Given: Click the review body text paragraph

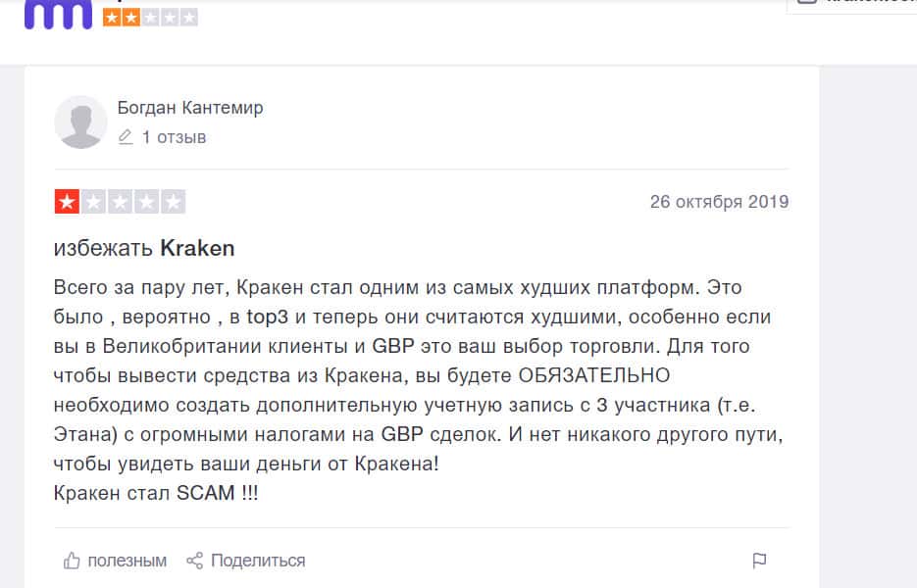Looking at the screenshot, I should click(x=412, y=375).
